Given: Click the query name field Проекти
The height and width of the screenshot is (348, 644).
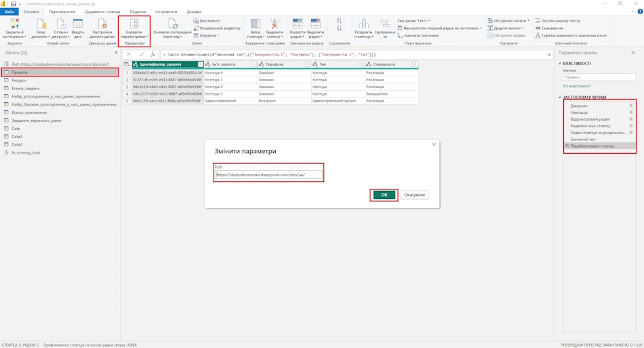Looking at the screenshot, I should [599, 77].
